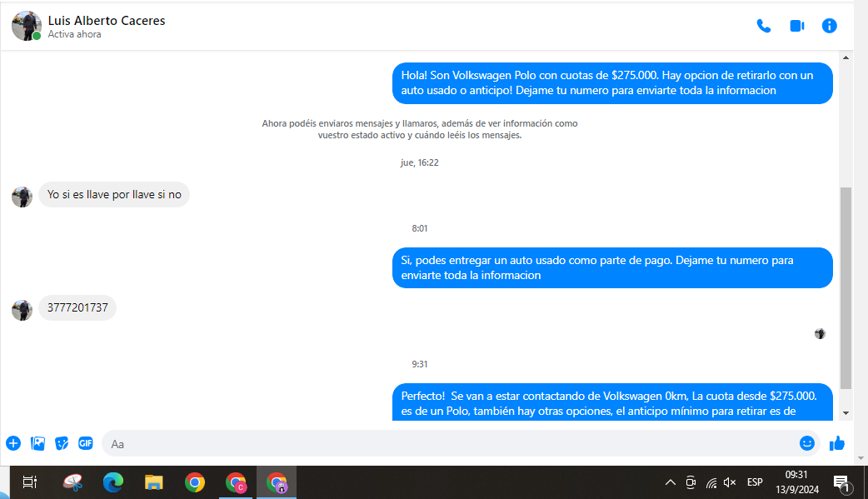Launch Microsoft Edge from the taskbar
868x499 pixels.
[x=113, y=482]
